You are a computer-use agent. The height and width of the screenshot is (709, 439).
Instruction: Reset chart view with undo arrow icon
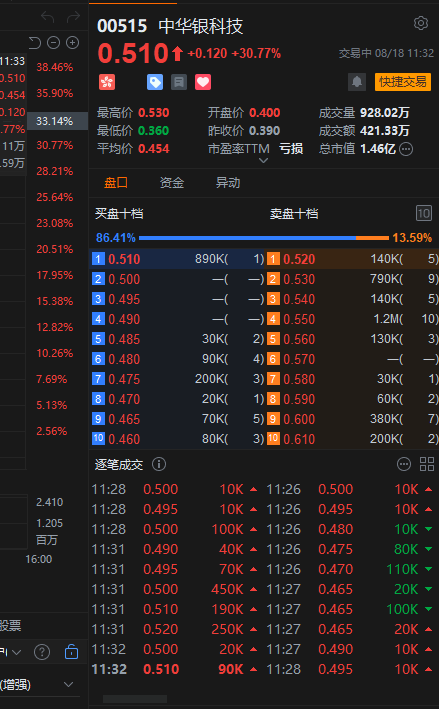(35, 43)
